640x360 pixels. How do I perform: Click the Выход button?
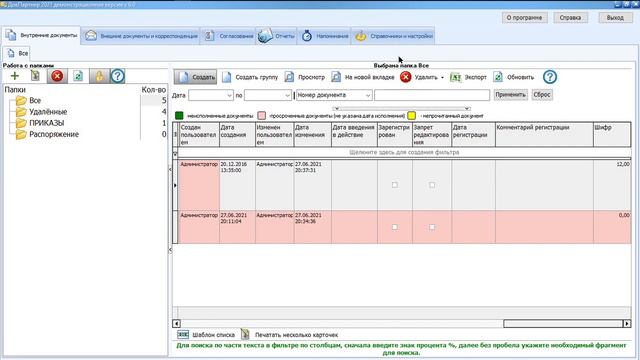click(615, 18)
